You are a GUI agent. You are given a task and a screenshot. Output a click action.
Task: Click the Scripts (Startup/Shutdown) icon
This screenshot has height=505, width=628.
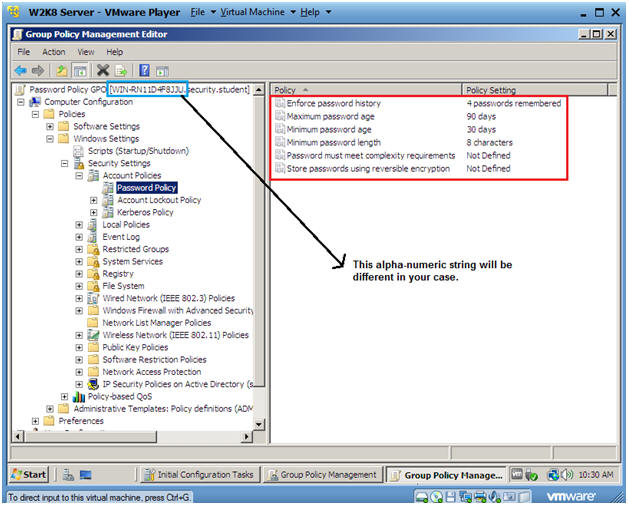coord(78,151)
